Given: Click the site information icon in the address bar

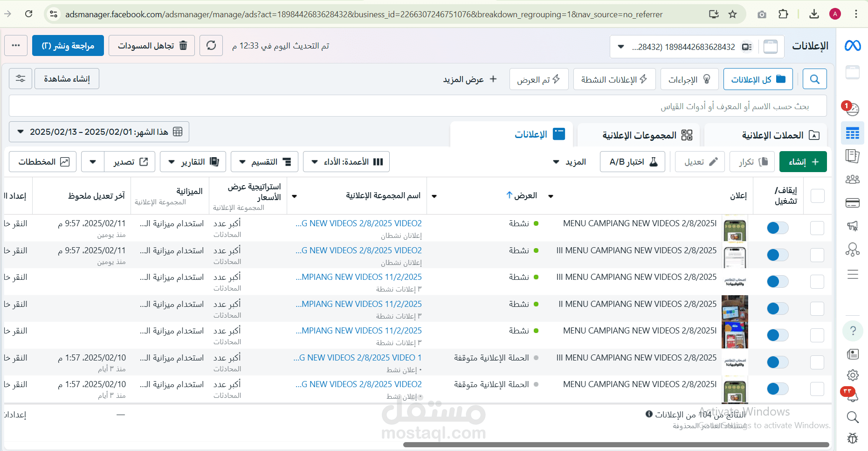Looking at the screenshot, I should [x=54, y=14].
